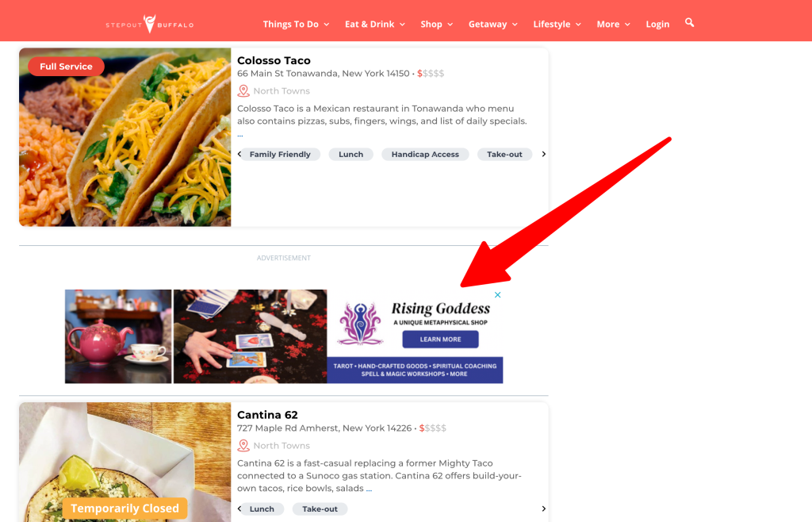Expand the Colosso Taco description ellipsis
Viewport: 812px width, 522px height.
(239, 135)
